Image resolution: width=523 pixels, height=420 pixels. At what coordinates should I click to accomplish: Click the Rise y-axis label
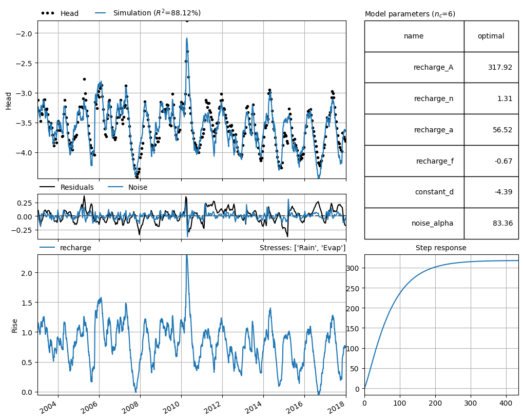(x=14, y=326)
